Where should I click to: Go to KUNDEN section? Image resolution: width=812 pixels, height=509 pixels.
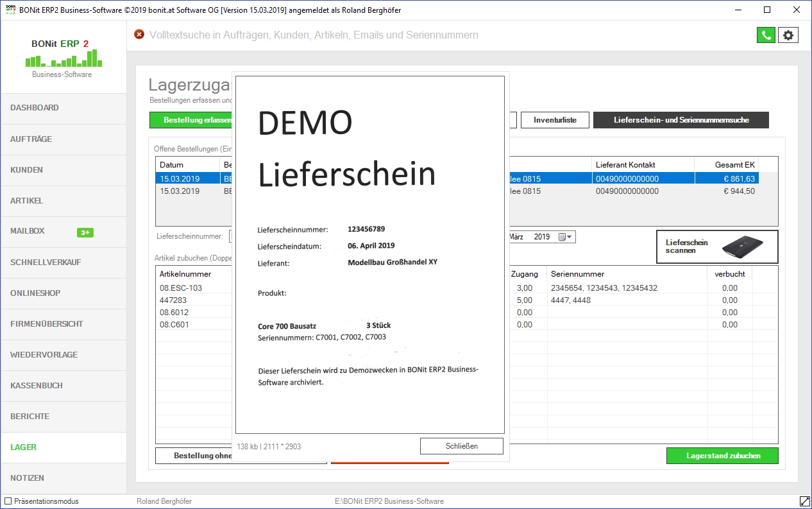[63, 170]
